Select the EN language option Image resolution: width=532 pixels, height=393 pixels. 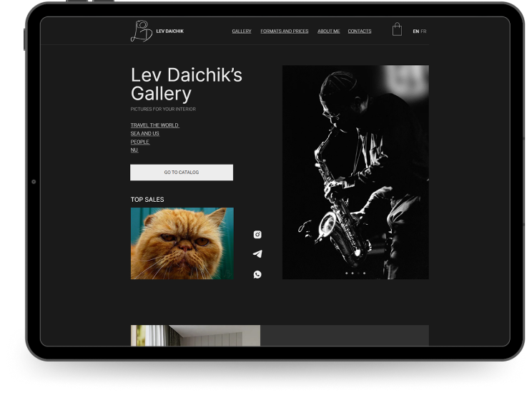pyautogui.click(x=415, y=31)
